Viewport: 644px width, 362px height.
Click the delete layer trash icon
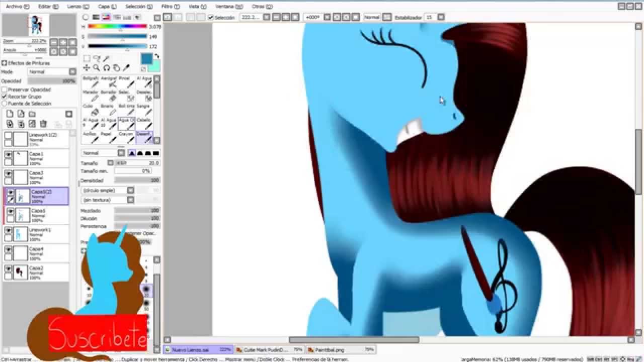(x=43, y=124)
